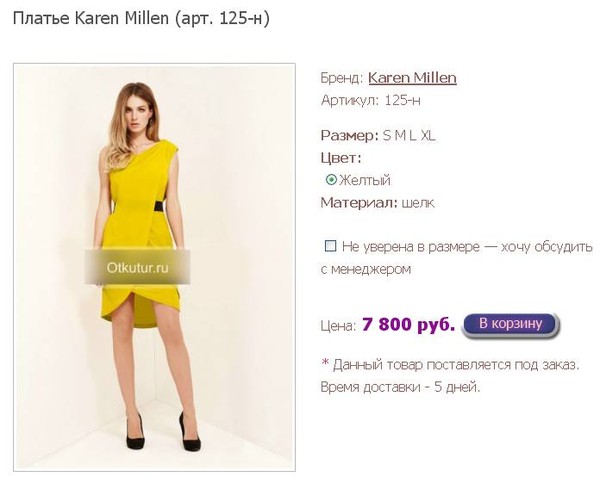Click the Бренд label
The image size is (600, 477).
(342, 78)
